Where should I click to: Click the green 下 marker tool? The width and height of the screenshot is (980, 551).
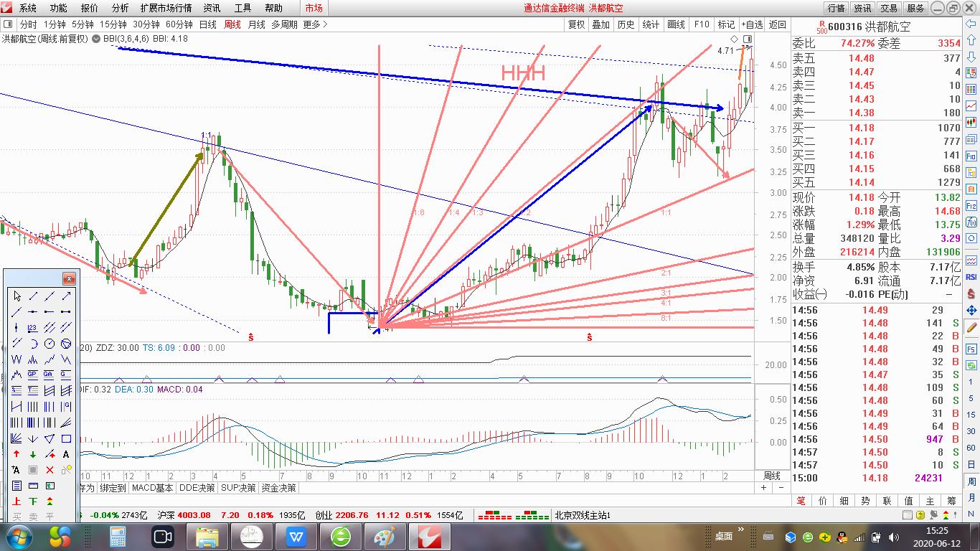tap(33, 501)
